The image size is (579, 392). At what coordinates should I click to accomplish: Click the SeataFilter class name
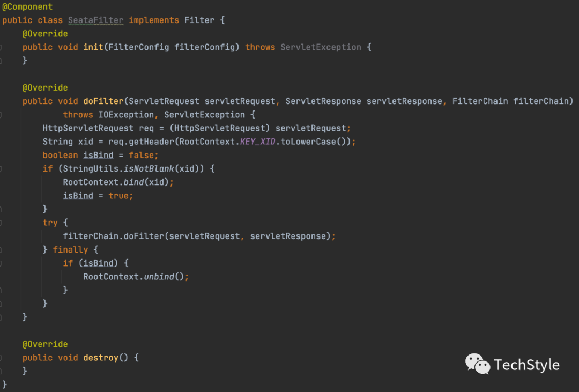pyautogui.click(x=95, y=20)
